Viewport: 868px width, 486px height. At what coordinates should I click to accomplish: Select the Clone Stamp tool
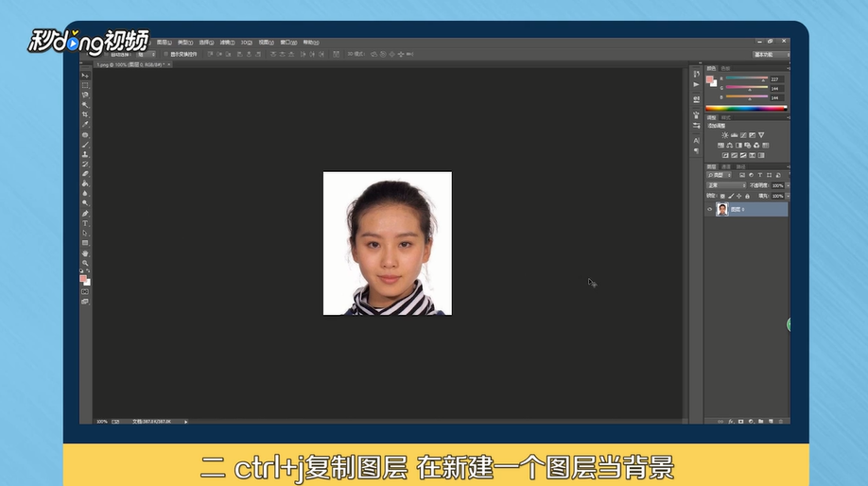(85, 154)
